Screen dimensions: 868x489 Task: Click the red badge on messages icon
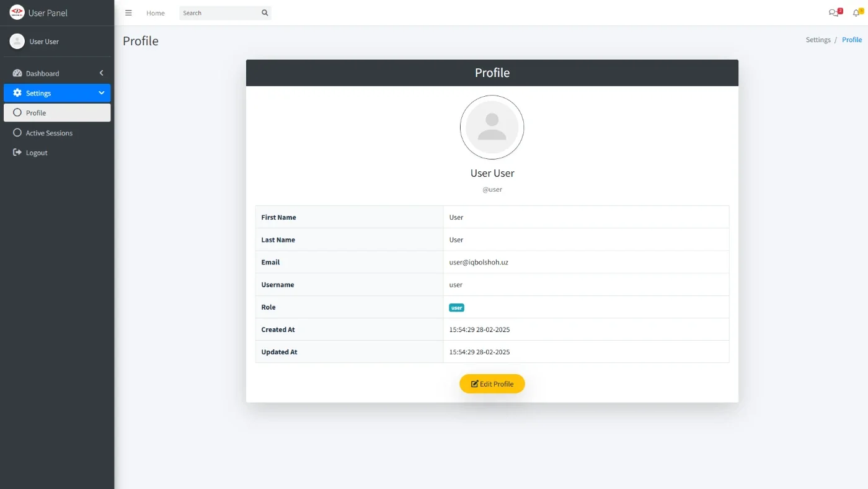(x=840, y=11)
